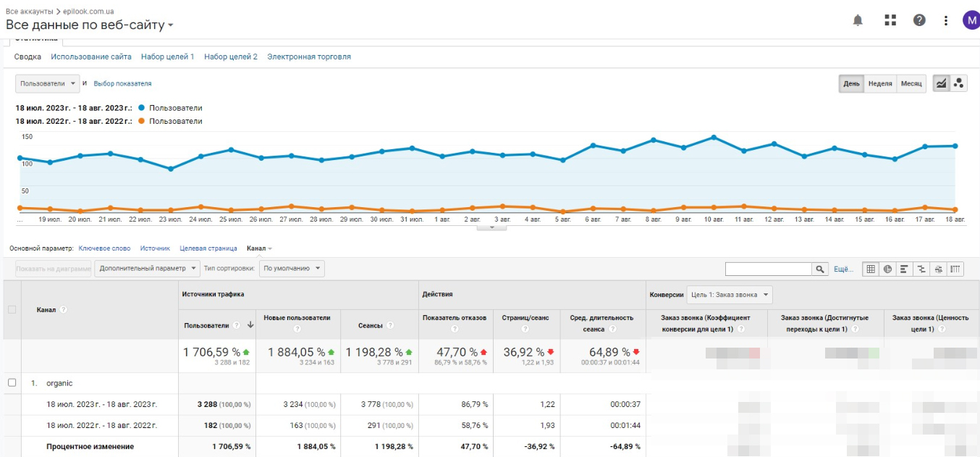The width and height of the screenshot is (980, 457).
Task: Click into the table search field
Action: tap(769, 269)
